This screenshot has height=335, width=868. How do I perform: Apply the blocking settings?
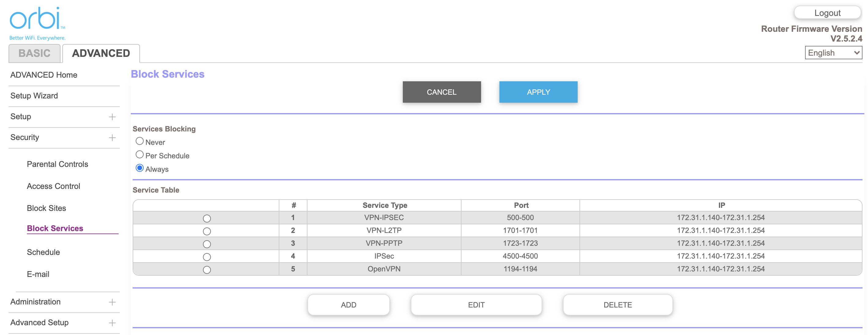538,92
